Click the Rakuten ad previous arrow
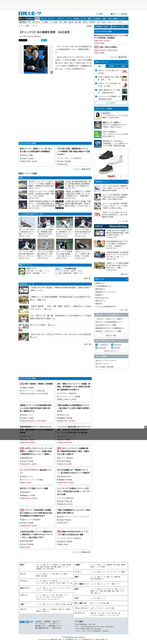The width and height of the screenshot is (147, 644). click(96, 176)
